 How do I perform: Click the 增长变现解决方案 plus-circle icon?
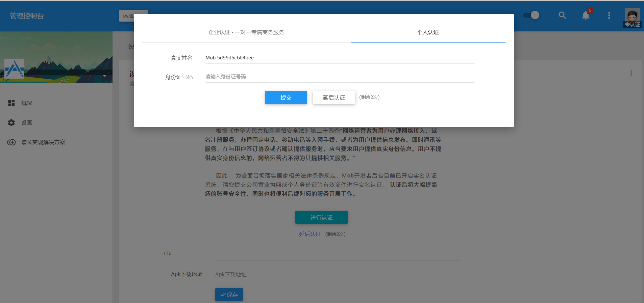point(11,142)
